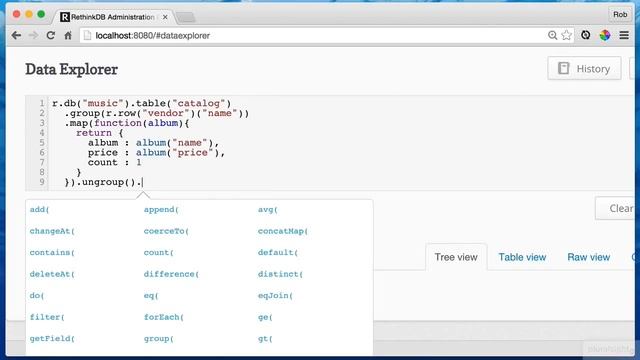The image size is (640, 360).
Task: Switch to Raw view tab
Action: [589, 257]
